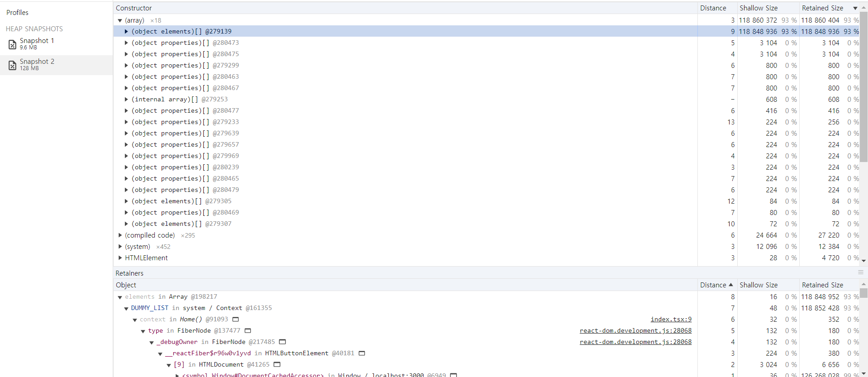Collapse [9] in HTMLDocument retainer
The image size is (868, 377).
click(169, 365)
